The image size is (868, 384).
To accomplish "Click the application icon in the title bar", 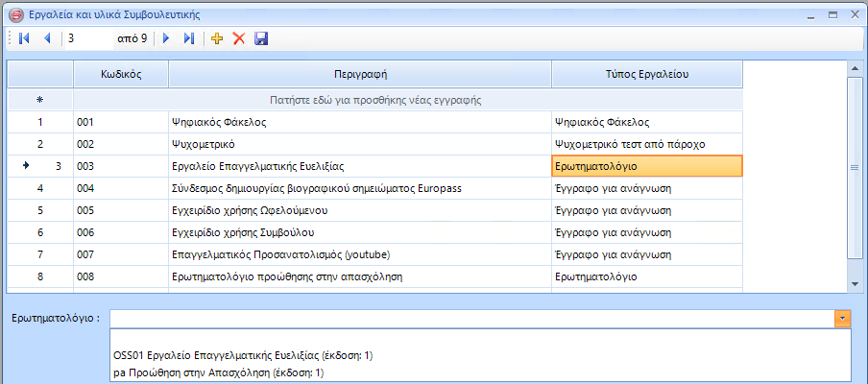I will click(x=14, y=14).
